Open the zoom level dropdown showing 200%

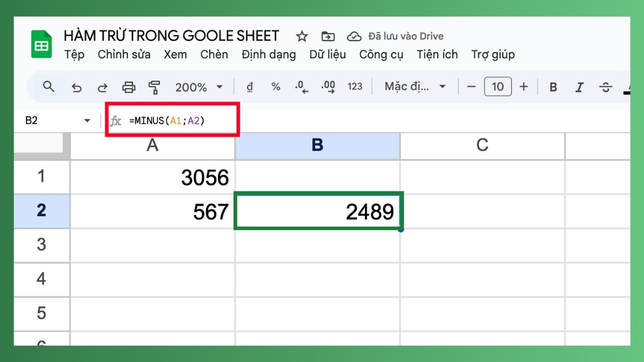point(199,86)
